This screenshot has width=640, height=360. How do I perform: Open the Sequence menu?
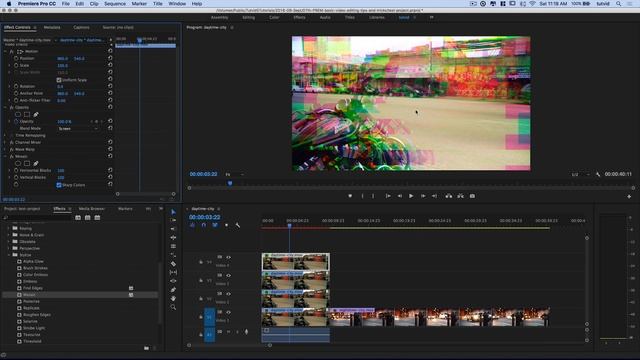point(115,4)
